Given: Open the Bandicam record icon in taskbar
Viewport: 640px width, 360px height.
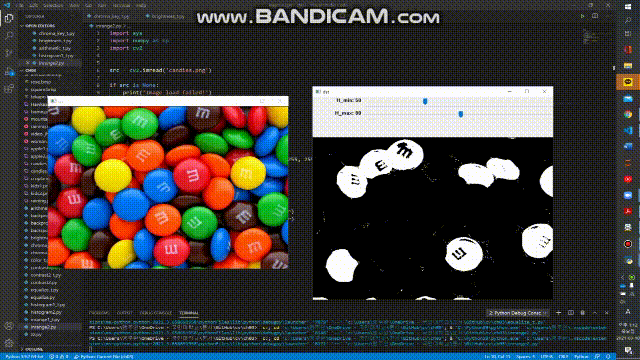Looking at the screenshot, I should pyautogui.click(x=628, y=244).
